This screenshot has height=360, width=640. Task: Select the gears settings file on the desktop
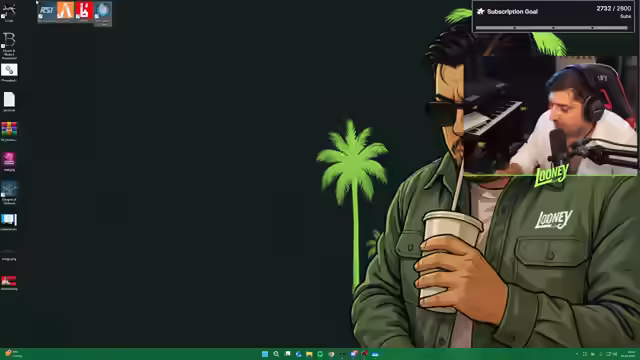[x=9, y=72]
